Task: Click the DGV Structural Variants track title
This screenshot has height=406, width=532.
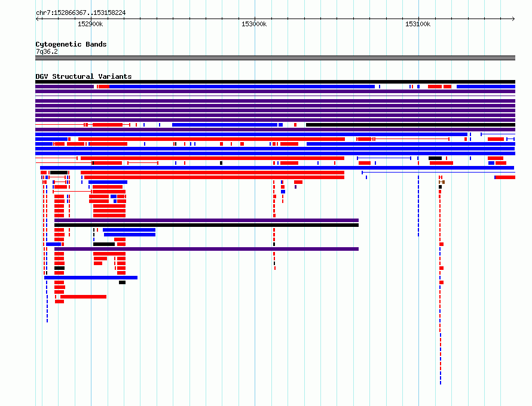Action: (84, 76)
